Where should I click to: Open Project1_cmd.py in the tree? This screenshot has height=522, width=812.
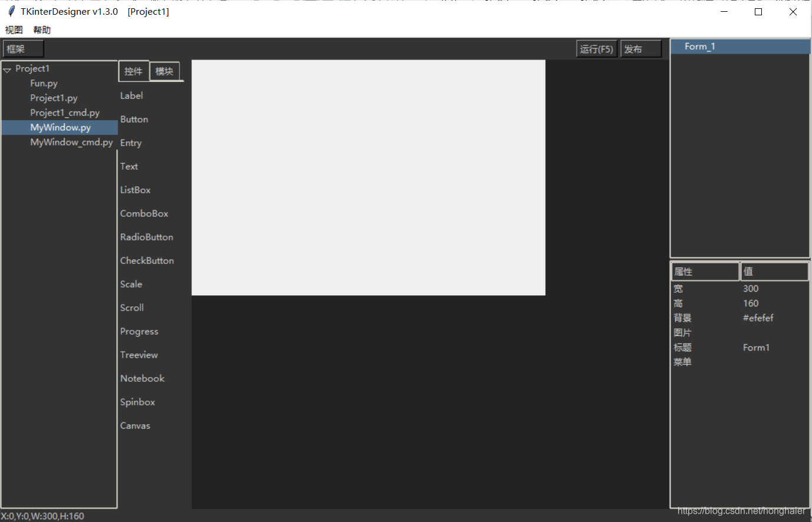[x=65, y=113]
